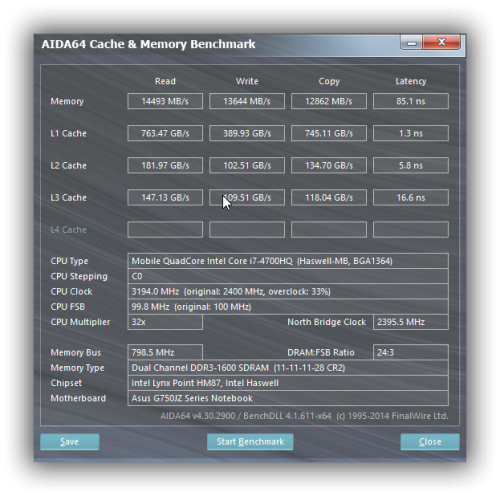Click the window title AIDA64 Cache & Memory Benchmark
This screenshot has height=496, width=500.
click(148, 44)
